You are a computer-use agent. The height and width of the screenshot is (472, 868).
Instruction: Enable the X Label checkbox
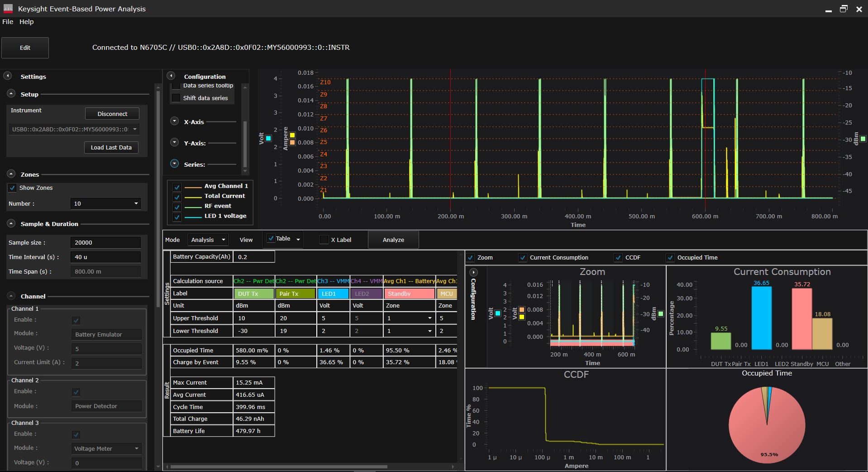pos(324,240)
